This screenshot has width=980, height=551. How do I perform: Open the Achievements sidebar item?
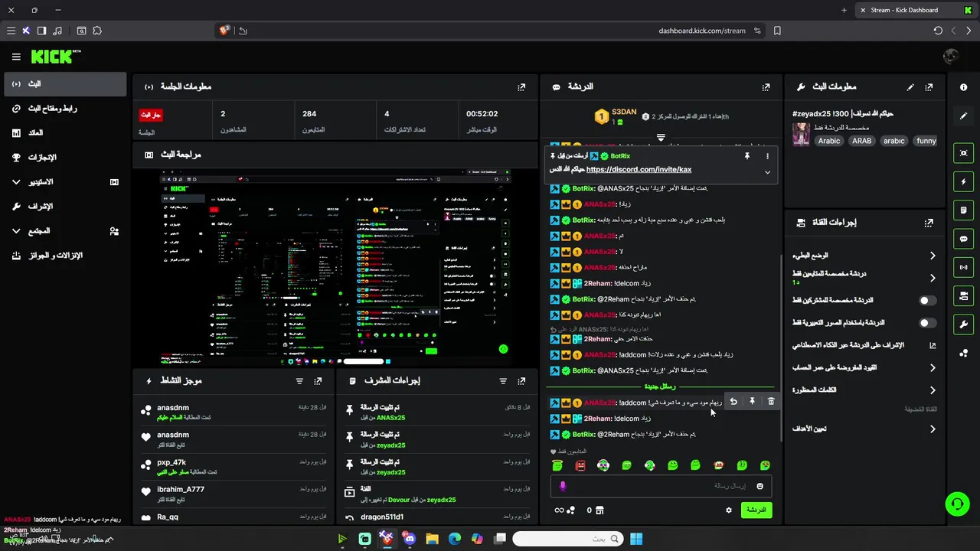[x=65, y=158]
